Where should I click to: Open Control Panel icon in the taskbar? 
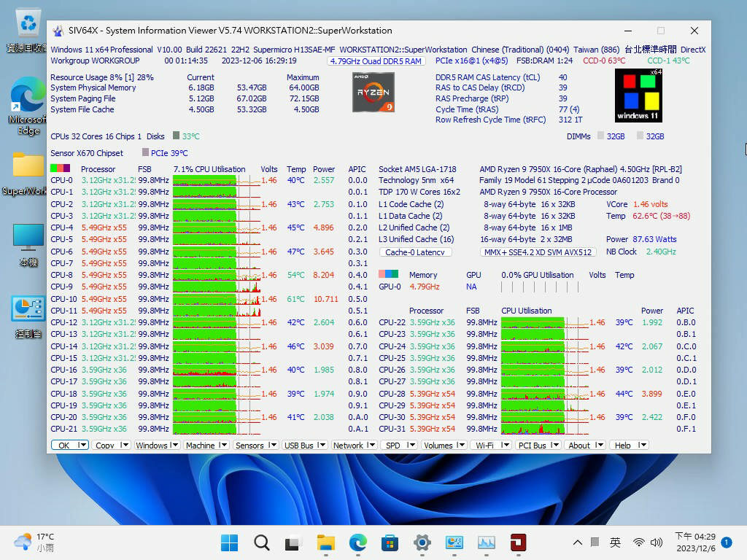454,542
